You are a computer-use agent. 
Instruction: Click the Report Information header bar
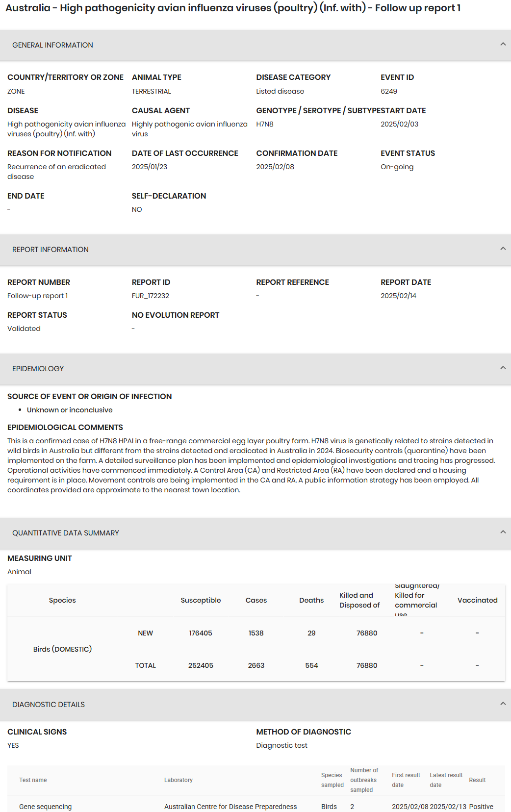(x=255, y=250)
